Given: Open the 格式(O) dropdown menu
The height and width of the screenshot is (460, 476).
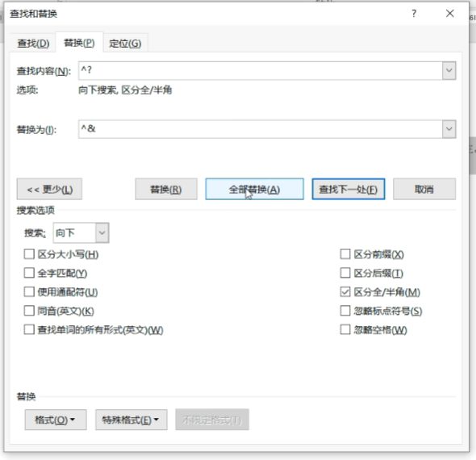Looking at the screenshot, I should (56, 420).
